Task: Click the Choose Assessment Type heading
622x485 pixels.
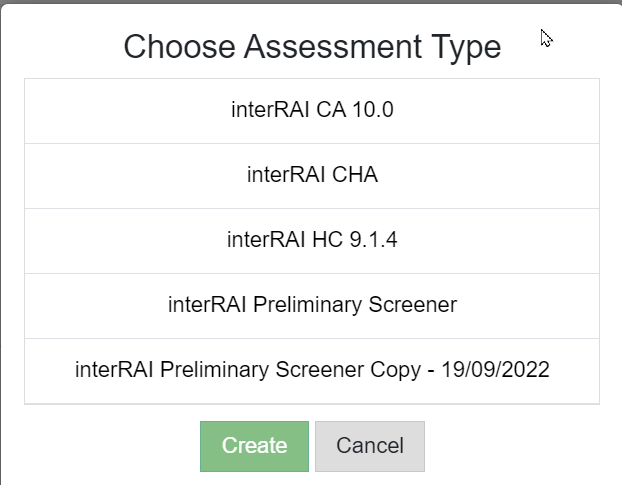Action: tap(312, 46)
